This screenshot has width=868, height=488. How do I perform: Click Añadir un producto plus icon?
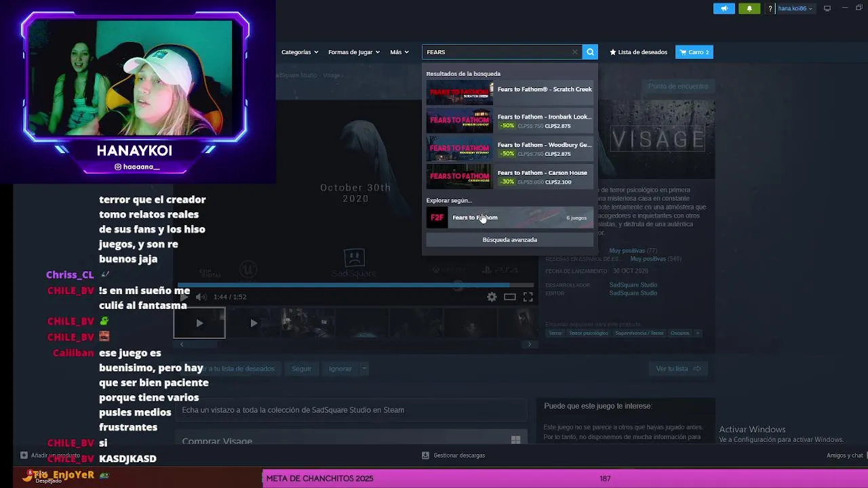24,455
